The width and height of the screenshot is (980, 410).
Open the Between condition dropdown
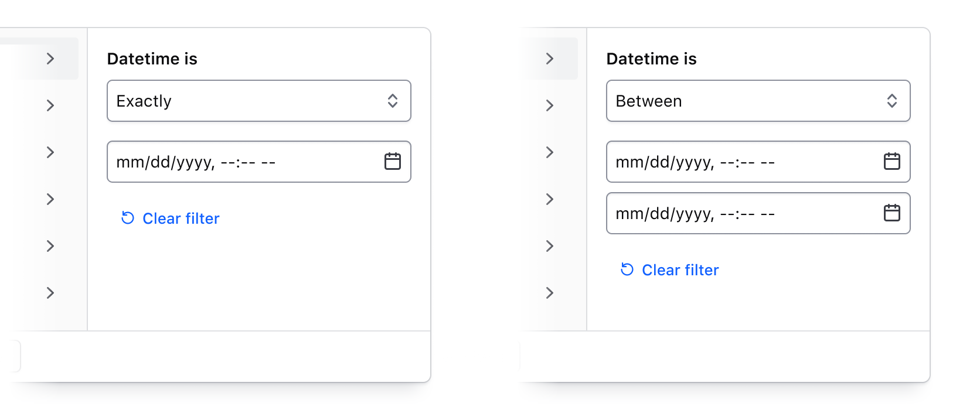(x=746, y=101)
